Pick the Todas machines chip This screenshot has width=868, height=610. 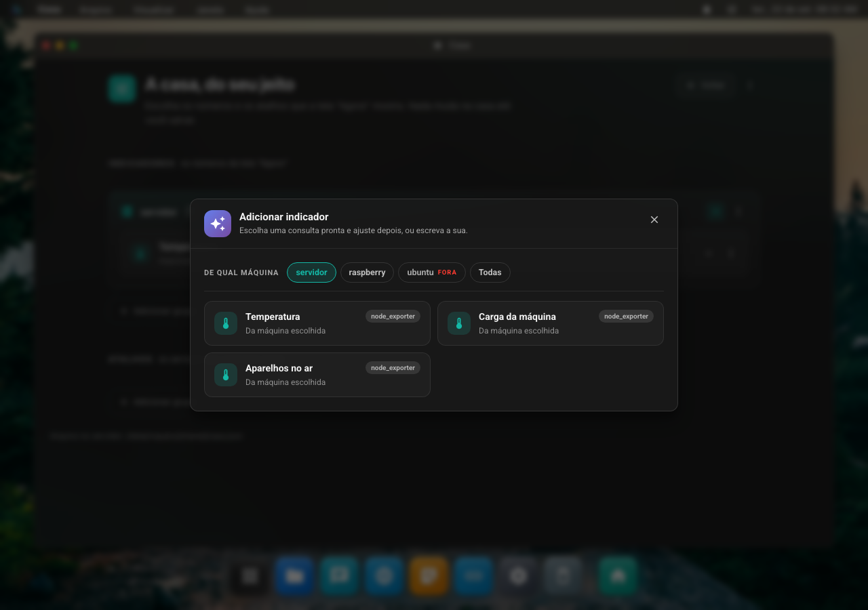coord(490,272)
